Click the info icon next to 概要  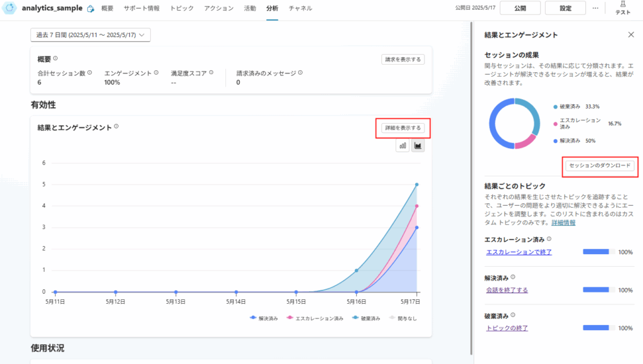[x=55, y=58]
